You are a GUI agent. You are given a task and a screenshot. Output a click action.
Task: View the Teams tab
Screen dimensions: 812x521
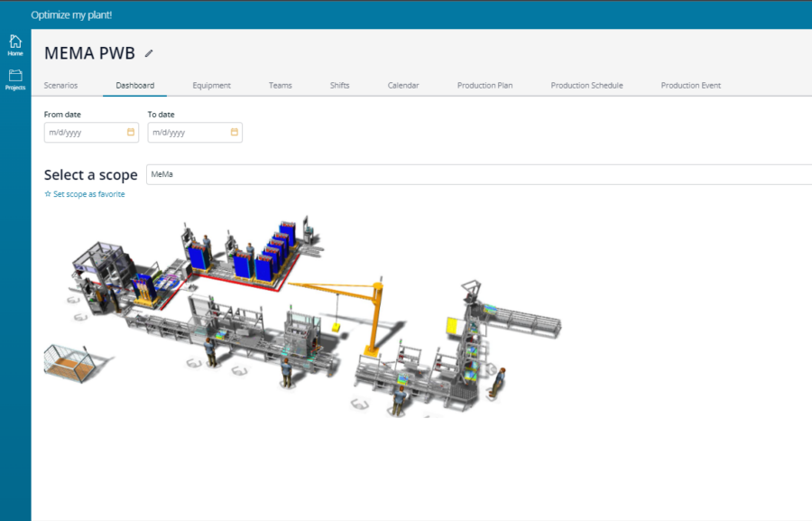pos(280,85)
